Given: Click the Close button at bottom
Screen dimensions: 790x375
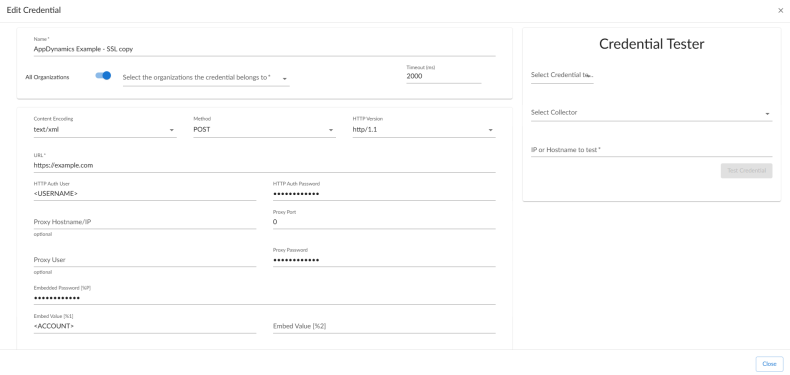Looking at the screenshot, I should click(769, 364).
